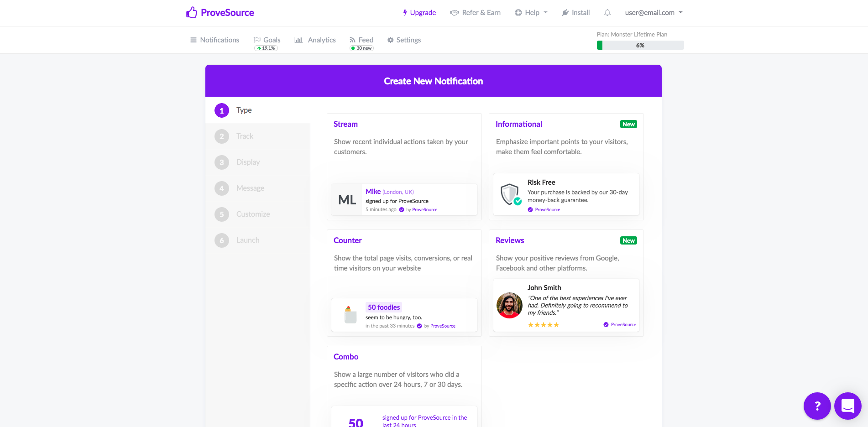Click the gear Settings icon
Viewport: 868px width, 427px height.
click(390, 40)
